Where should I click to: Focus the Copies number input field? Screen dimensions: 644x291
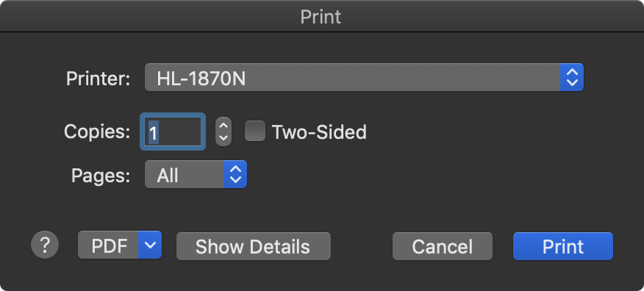pyautogui.click(x=173, y=132)
